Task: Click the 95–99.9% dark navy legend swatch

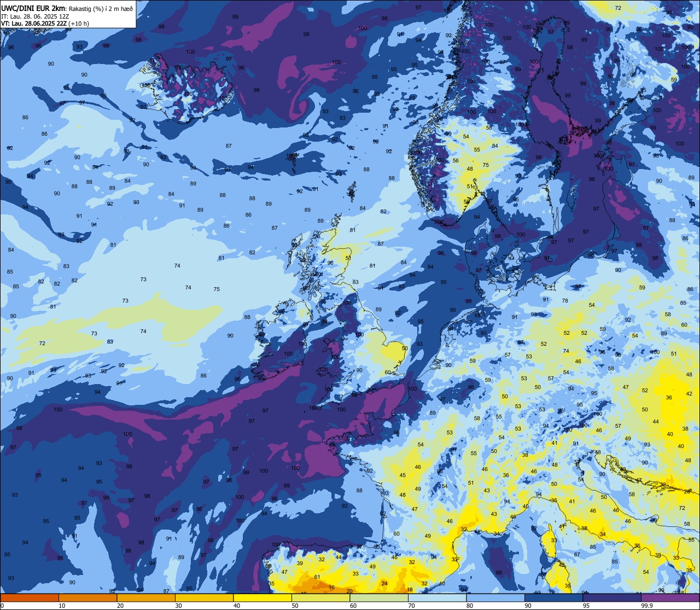Action: click(612, 598)
